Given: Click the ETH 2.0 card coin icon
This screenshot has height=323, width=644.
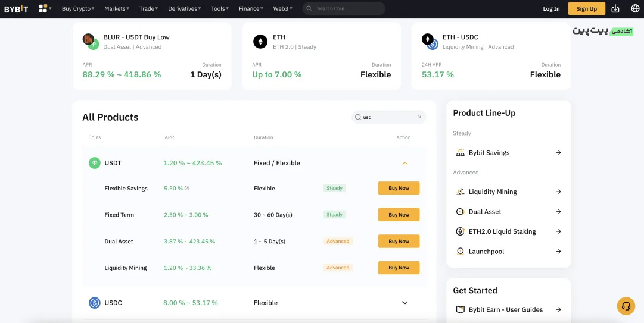Looking at the screenshot, I should point(260,42).
